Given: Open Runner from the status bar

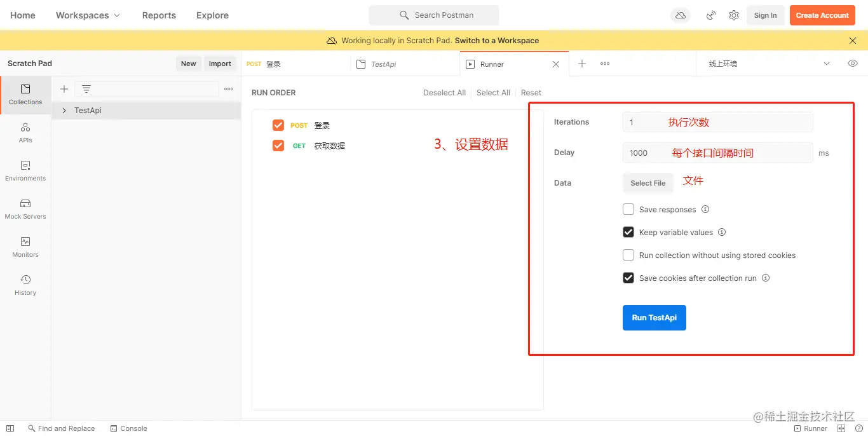Looking at the screenshot, I should (811, 428).
